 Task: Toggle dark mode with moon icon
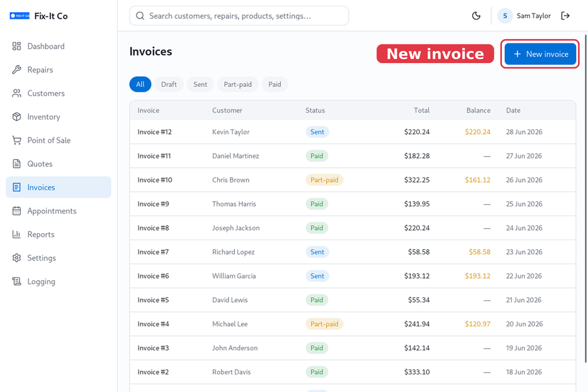(x=476, y=16)
